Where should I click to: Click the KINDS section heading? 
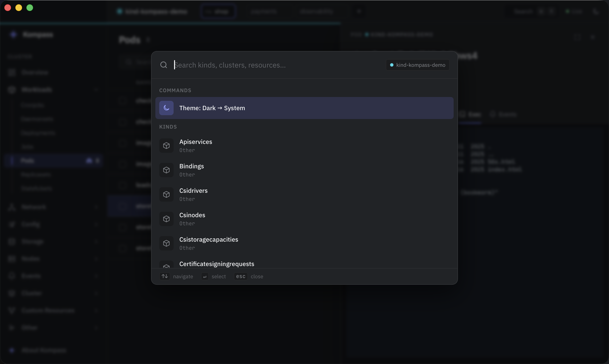click(168, 127)
